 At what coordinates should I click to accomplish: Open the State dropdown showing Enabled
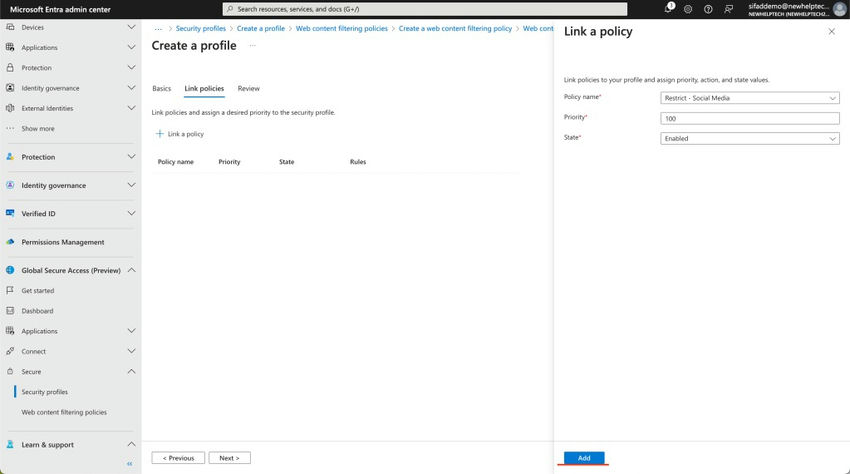750,138
